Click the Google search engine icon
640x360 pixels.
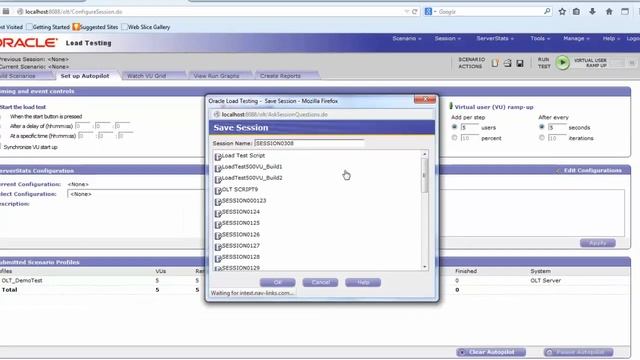428,11
